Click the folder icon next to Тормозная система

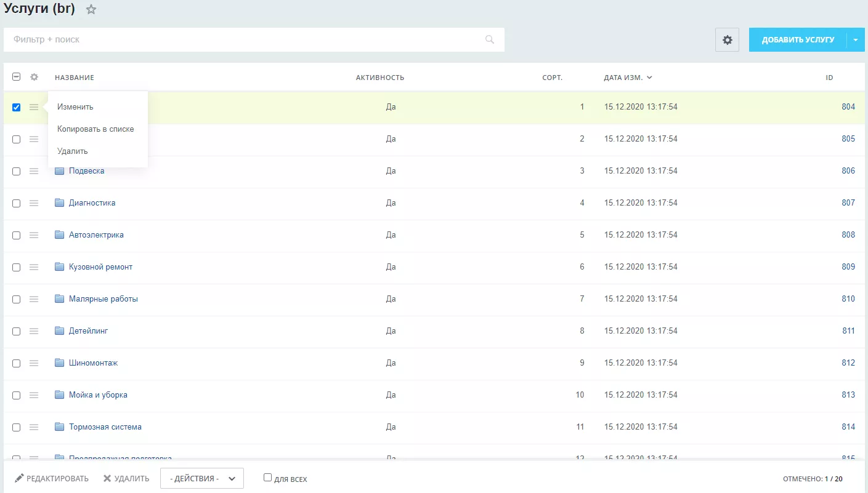pos(60,427)
